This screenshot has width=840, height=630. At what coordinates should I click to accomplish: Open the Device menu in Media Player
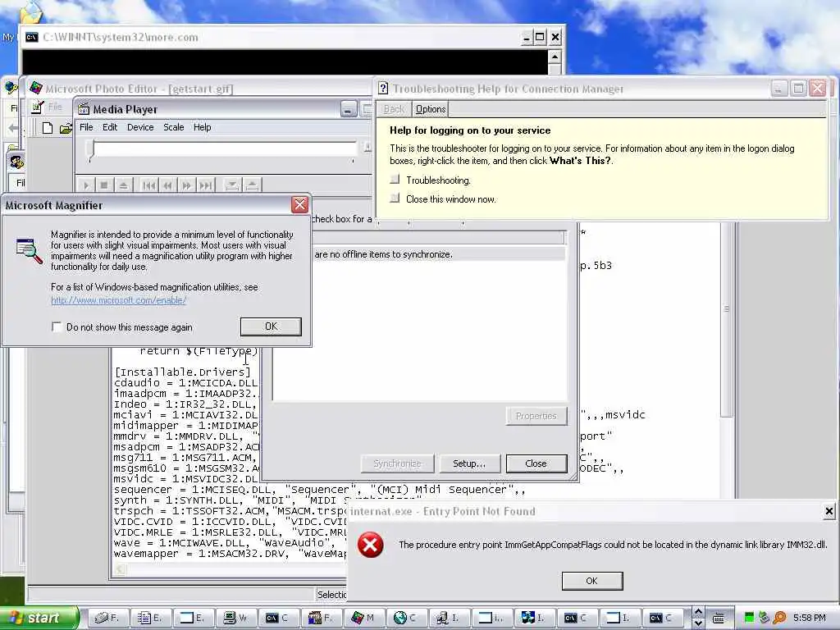point(140,127)
